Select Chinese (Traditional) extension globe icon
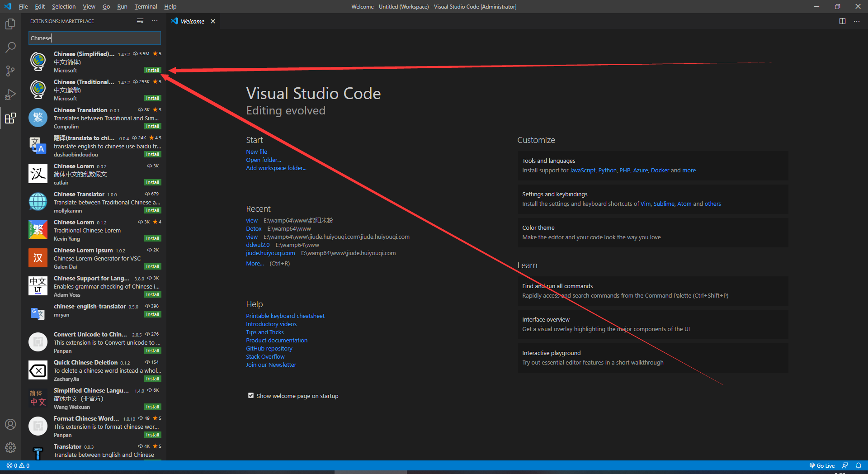The height and width of the screenshot is (474, 868). 38,90
